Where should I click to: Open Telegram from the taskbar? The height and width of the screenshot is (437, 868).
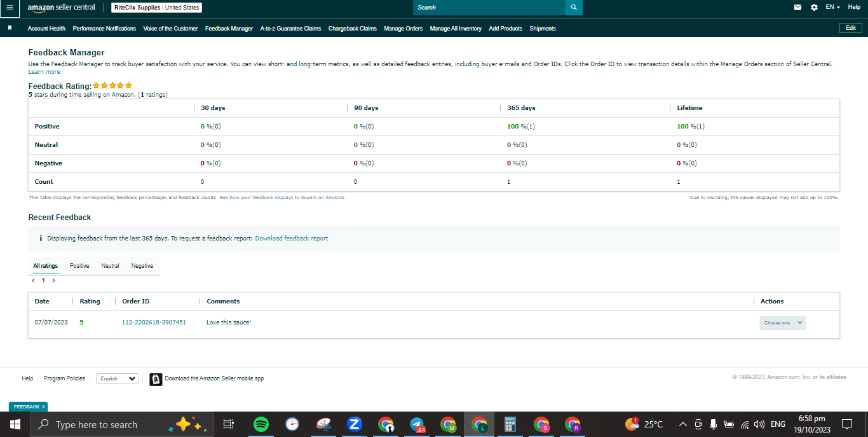pos(417,424)
